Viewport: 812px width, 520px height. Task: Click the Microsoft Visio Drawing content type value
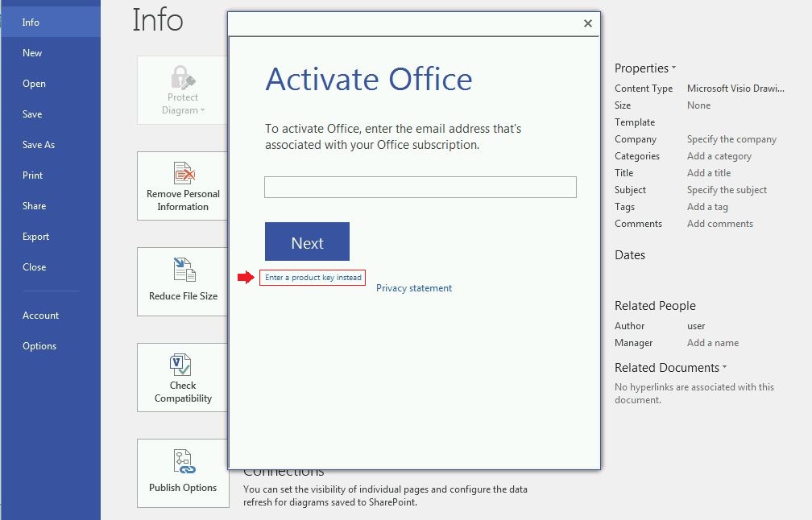pyautogui.click(x=735, y=89)
